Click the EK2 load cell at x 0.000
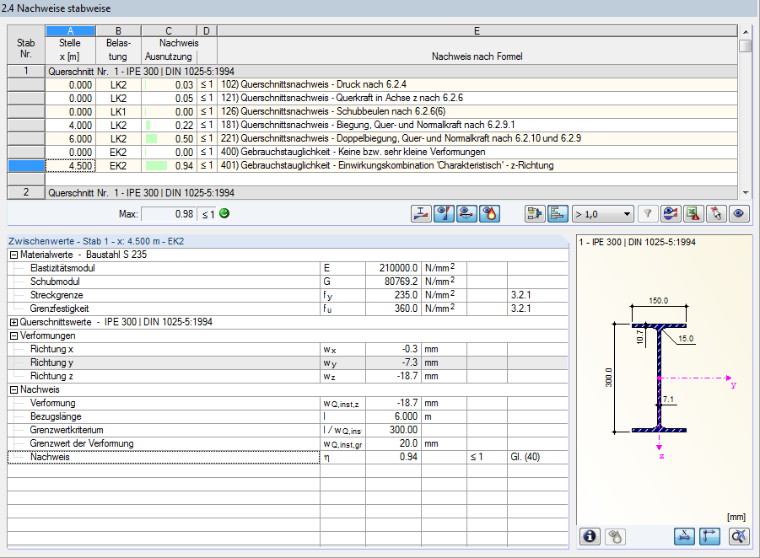Screen dimensions: 760x558 pyautogui.click(x=118, y=152)
